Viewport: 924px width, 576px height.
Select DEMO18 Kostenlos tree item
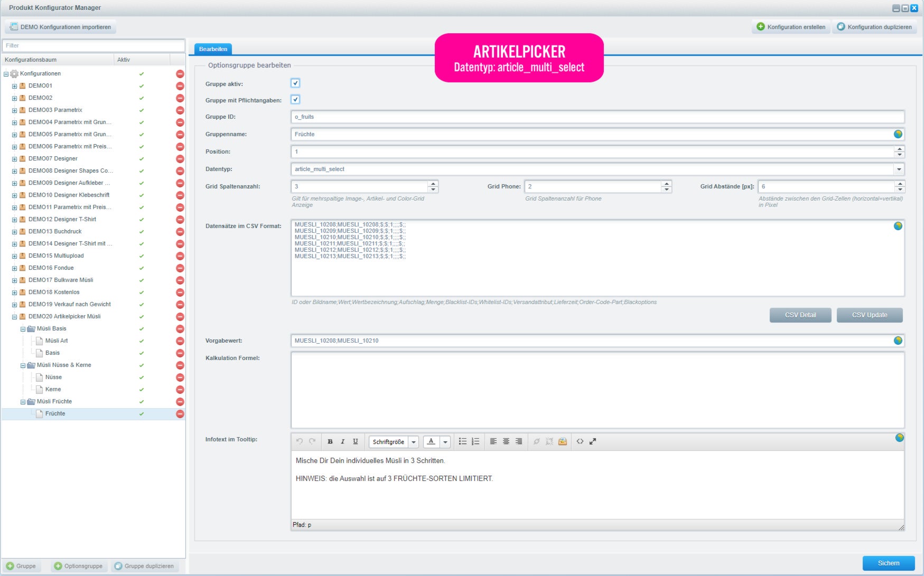54,292
